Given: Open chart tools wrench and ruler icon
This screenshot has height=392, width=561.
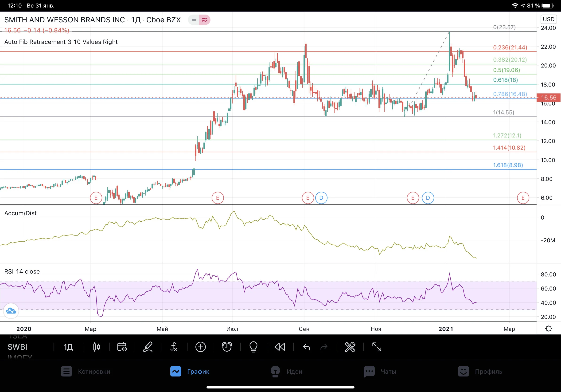Looking at the screenshot, I should [x=350, y=347].
